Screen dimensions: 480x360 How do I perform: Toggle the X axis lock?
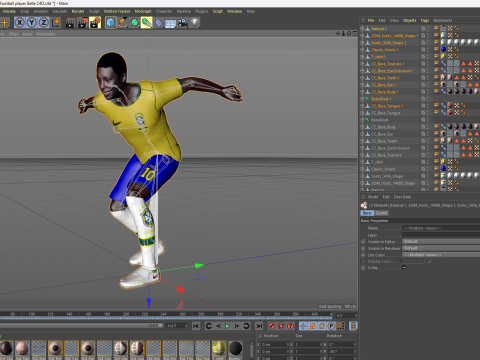(x=20, y=23)
